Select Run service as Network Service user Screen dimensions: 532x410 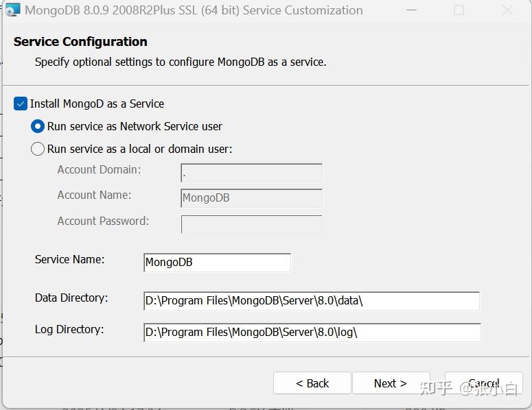38,126
